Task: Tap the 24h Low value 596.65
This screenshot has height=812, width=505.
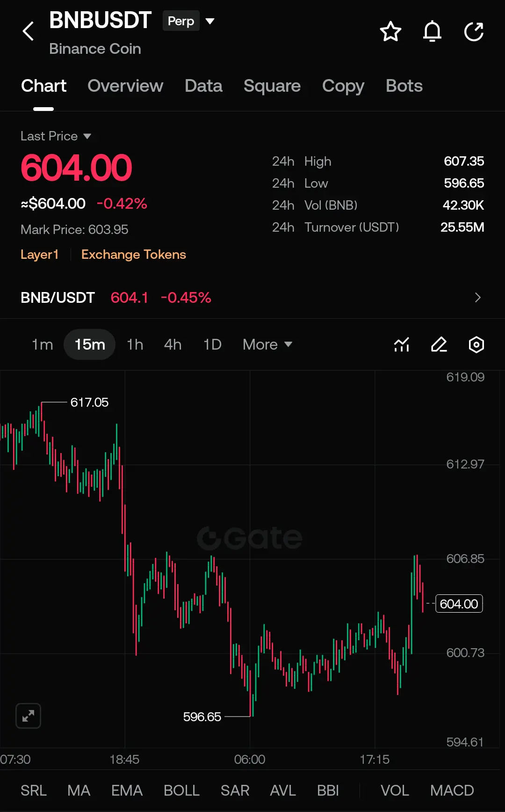Action: click(x=464, y=183)
